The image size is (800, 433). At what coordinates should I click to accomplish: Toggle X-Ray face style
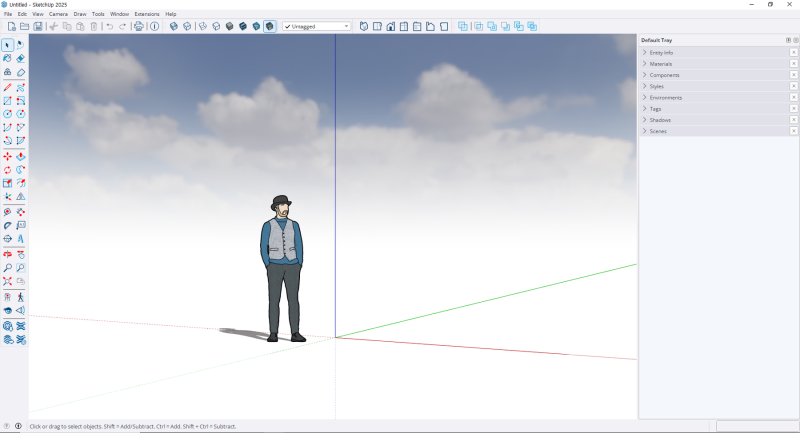coord(174,27)
